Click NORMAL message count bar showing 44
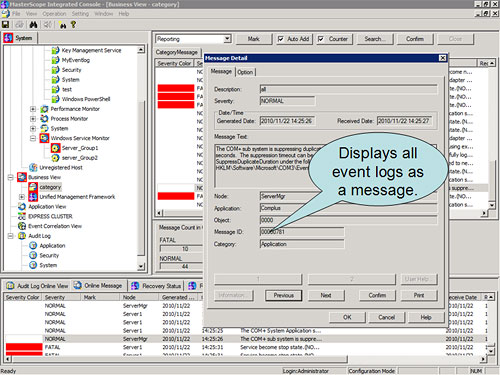500x375 pixels. click(x=182, y=266)
